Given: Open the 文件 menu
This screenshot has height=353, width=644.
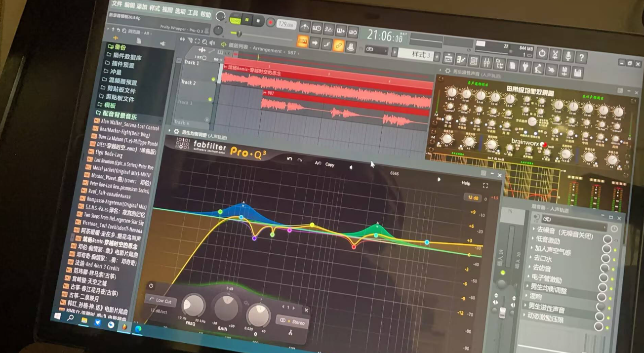Looking at the screenshot, I should tap(117, 3).
